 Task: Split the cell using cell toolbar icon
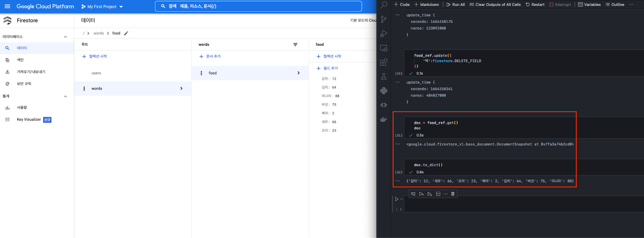coord(438,194)
